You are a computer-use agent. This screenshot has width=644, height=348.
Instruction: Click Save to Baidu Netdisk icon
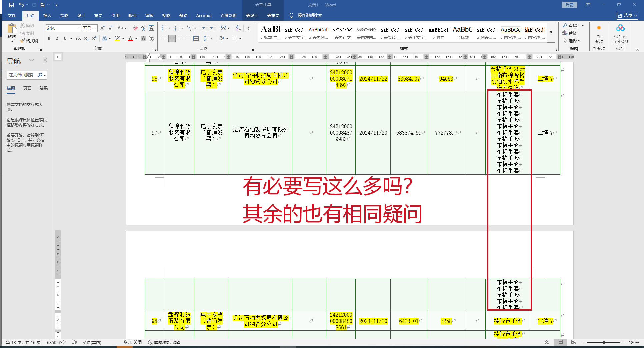620,28
